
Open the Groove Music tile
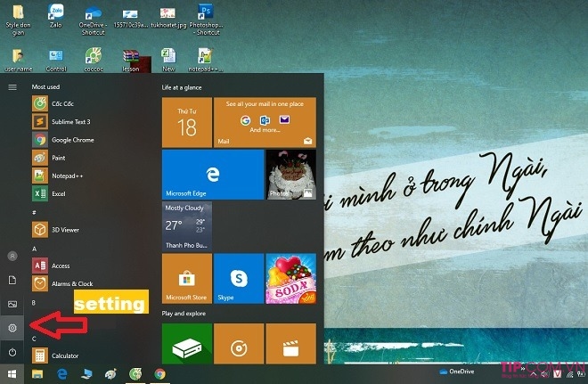(239, 344)
